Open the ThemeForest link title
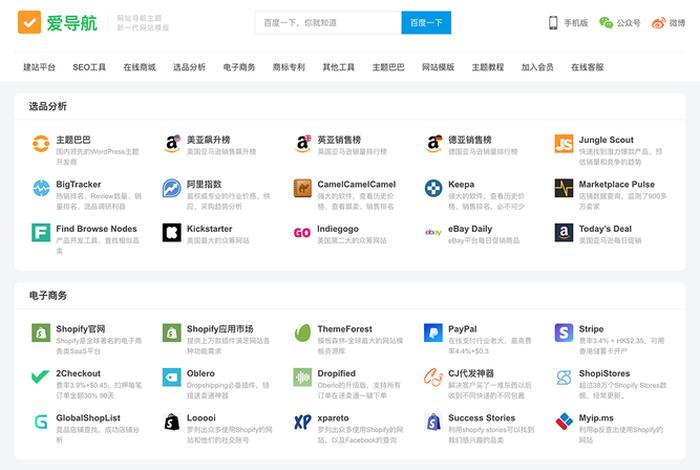Image resolution: width=700 pixels, height=470 pixels. 345,329
